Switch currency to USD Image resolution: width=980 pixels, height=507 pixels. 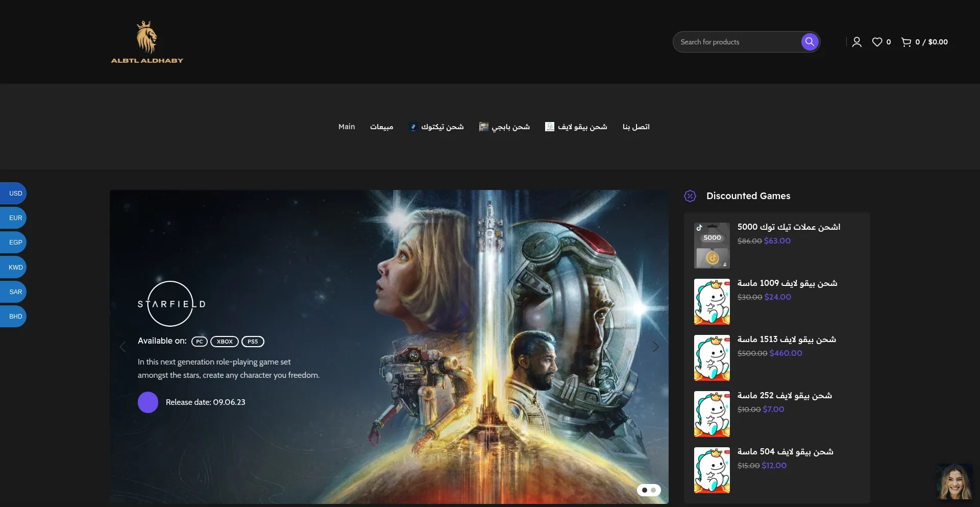[x=14, y=194]
